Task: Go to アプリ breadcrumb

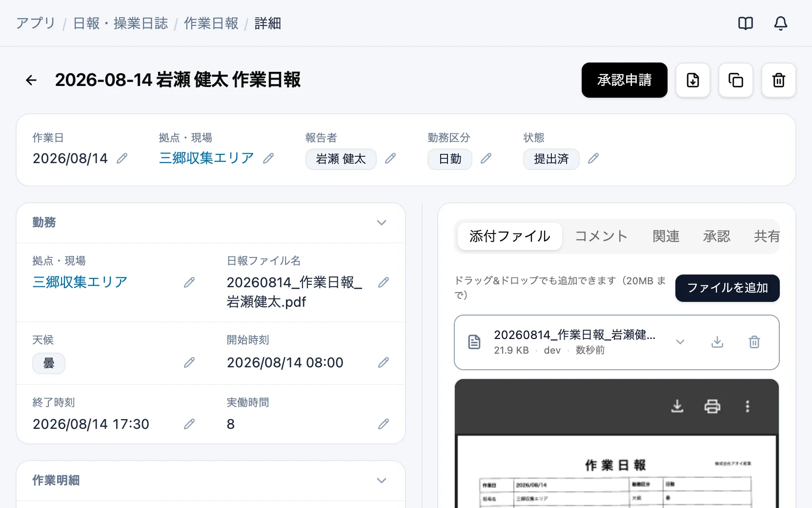Action: tap(36, 23)
